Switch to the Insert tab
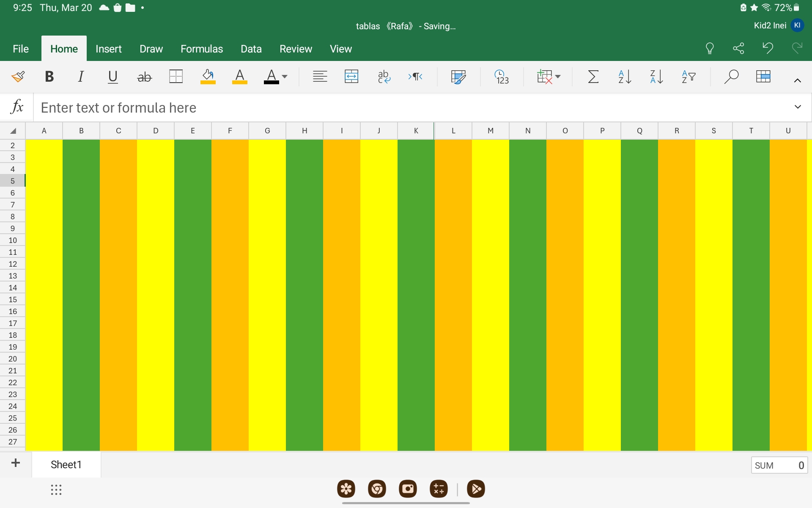Image resolution: width=812 pixels, height=508 pixels. click(x=108, y=49)
